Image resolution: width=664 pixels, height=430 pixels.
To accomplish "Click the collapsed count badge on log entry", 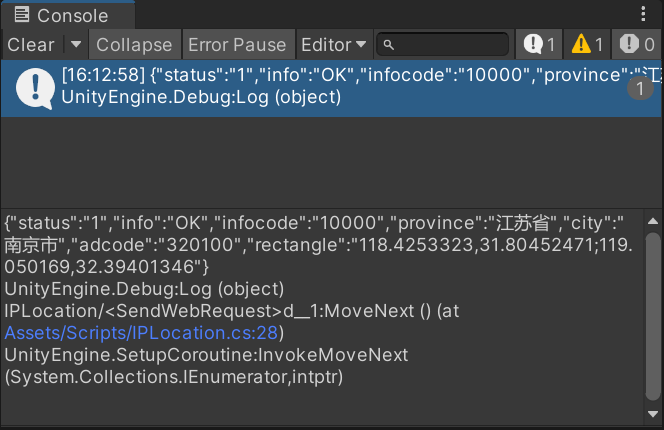I will [x=640, y=89].
